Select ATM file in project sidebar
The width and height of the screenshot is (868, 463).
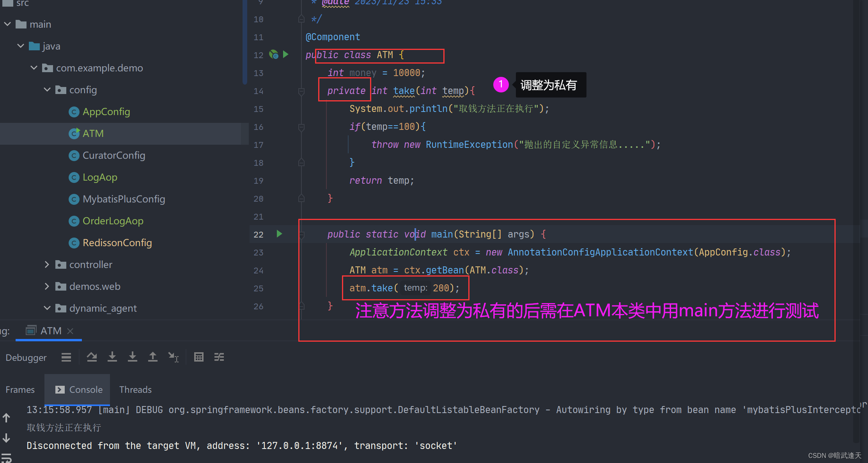click(x=93, y=133)
